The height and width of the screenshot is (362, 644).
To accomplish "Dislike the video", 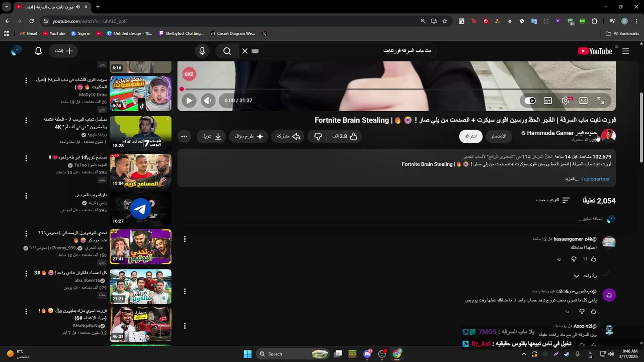I will coord(318,136).
